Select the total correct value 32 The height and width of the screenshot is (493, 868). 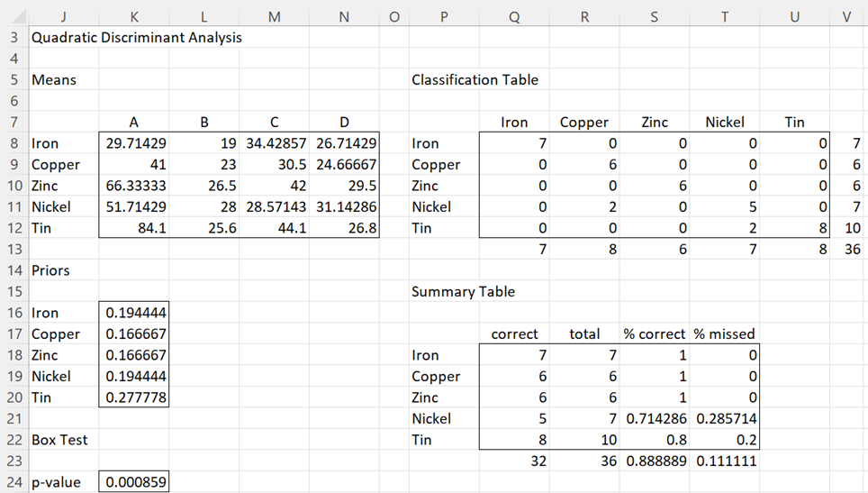pyautogui.click(x=514, y=461)
